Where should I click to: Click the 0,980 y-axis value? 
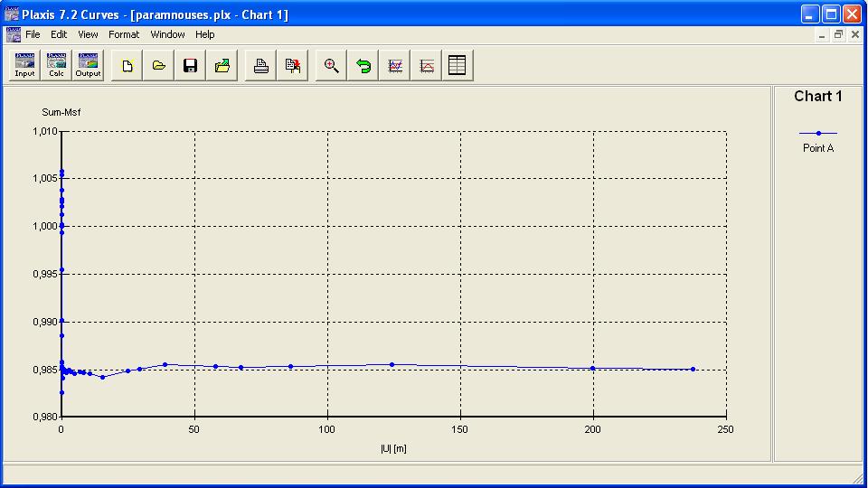point(45,417)
